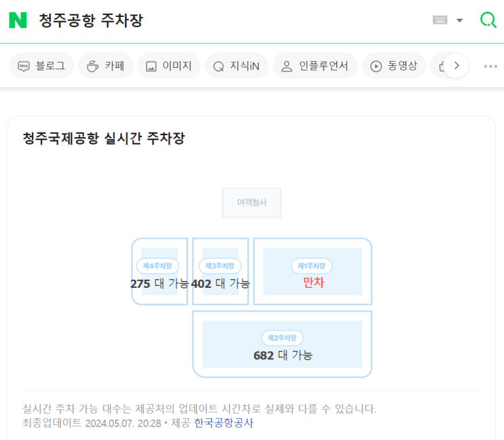Click the green search magnifier icon
Viewport: 504px width, 440px height.
click(488, 20)
